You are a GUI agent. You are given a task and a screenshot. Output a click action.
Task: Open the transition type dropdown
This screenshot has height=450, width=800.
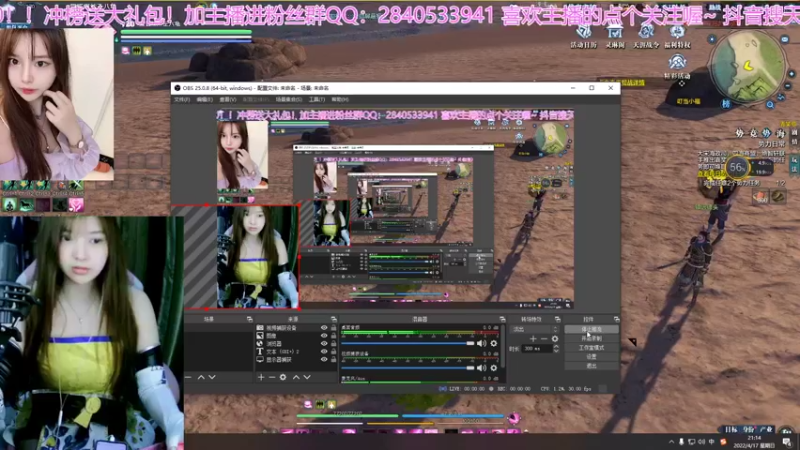[535, 329]
